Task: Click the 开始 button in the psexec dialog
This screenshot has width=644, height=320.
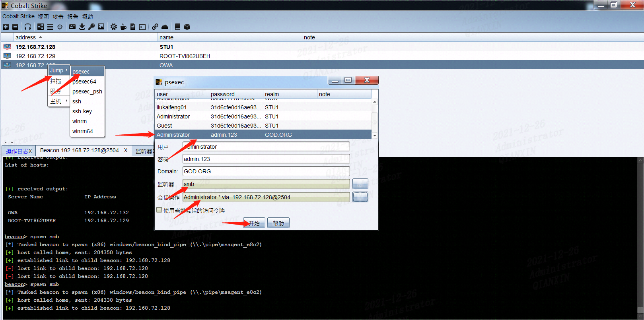Action: tap(254, 223)
